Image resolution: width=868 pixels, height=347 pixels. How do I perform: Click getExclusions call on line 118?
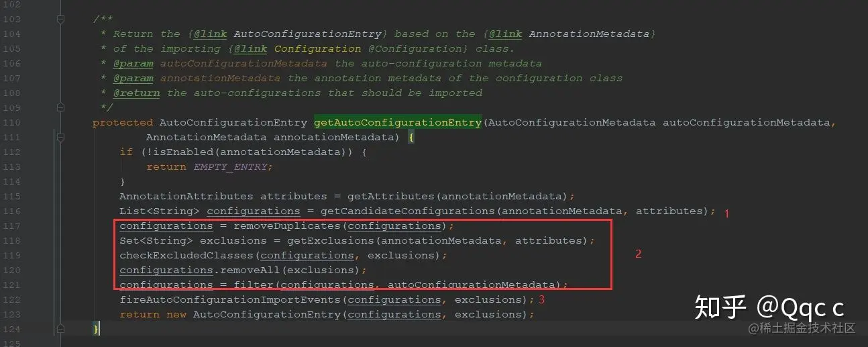[x=331, y=240]
